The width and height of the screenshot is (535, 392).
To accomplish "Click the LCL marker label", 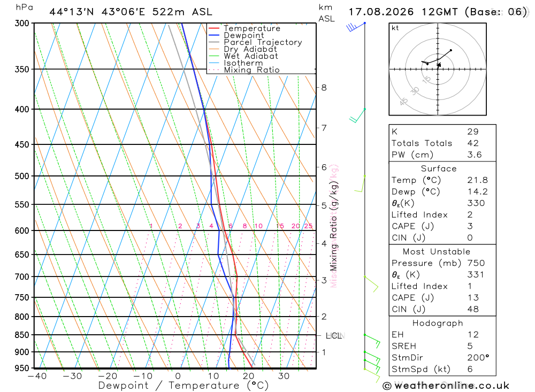I will (x=335, y=336).
